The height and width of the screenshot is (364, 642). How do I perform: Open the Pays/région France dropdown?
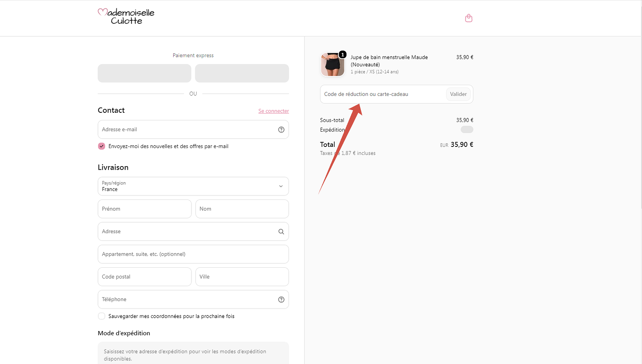tap(193, 186)
